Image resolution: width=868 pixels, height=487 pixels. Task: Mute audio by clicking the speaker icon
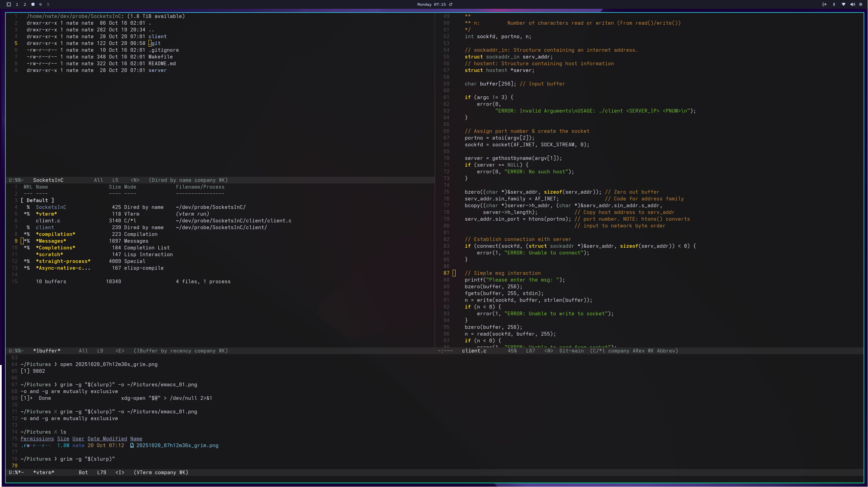852,5
